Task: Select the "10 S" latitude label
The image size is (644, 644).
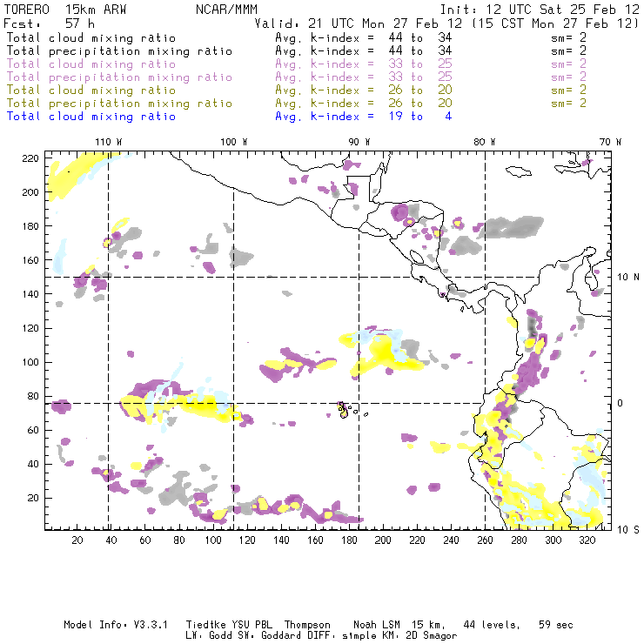Action: (x=628, y=530)
